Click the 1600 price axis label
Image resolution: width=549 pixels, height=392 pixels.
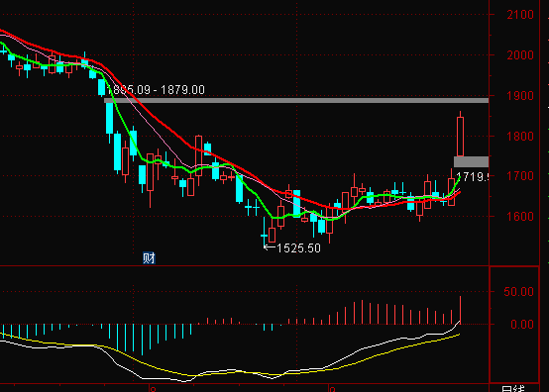click(520, 216)
